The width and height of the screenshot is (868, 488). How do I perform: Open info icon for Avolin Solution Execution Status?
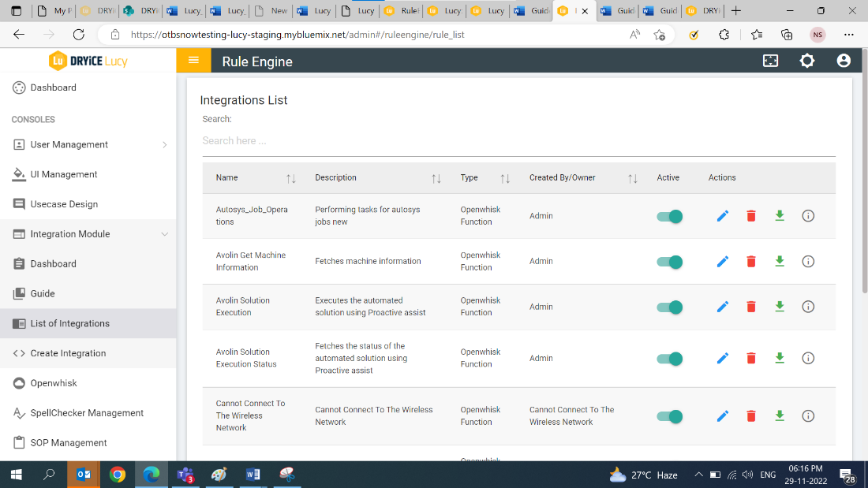[807, 358]
